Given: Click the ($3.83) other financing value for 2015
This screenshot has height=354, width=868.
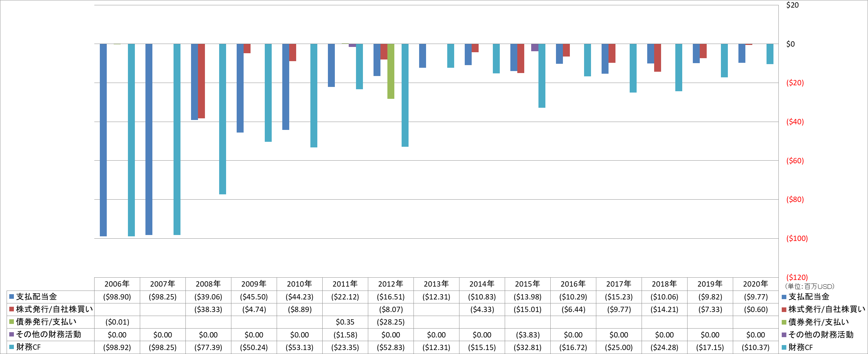Looking at the screenshot, I should pyautogui.click(x=527, y=335).
